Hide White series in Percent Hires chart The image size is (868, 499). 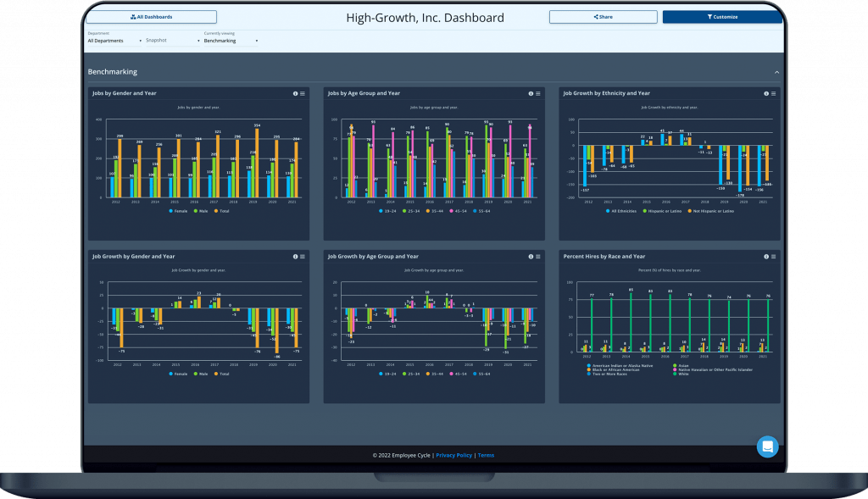point(681,374)
